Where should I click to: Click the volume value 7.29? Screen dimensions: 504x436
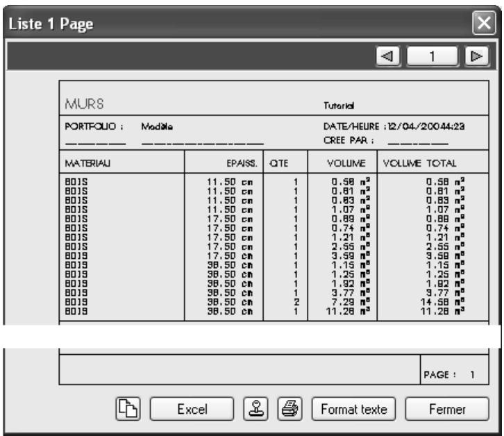pos(351,302)
